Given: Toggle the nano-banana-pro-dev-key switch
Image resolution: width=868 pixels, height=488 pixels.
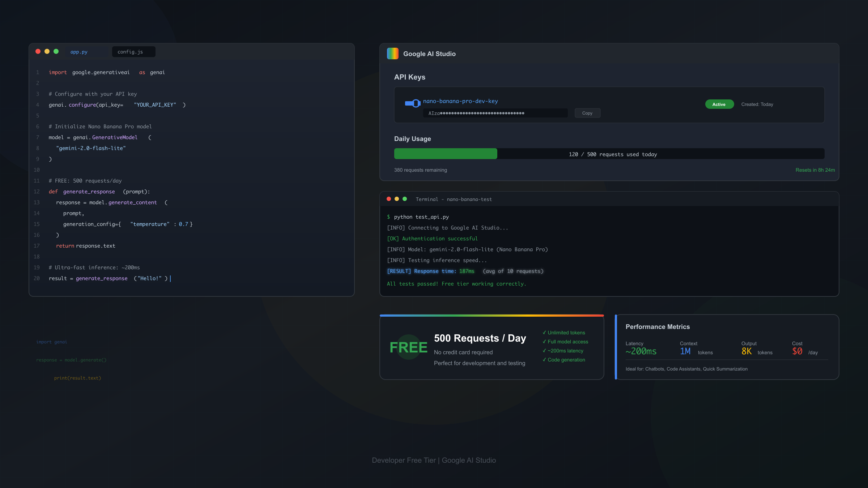Looking at the screenshot, I should [412, 103].
